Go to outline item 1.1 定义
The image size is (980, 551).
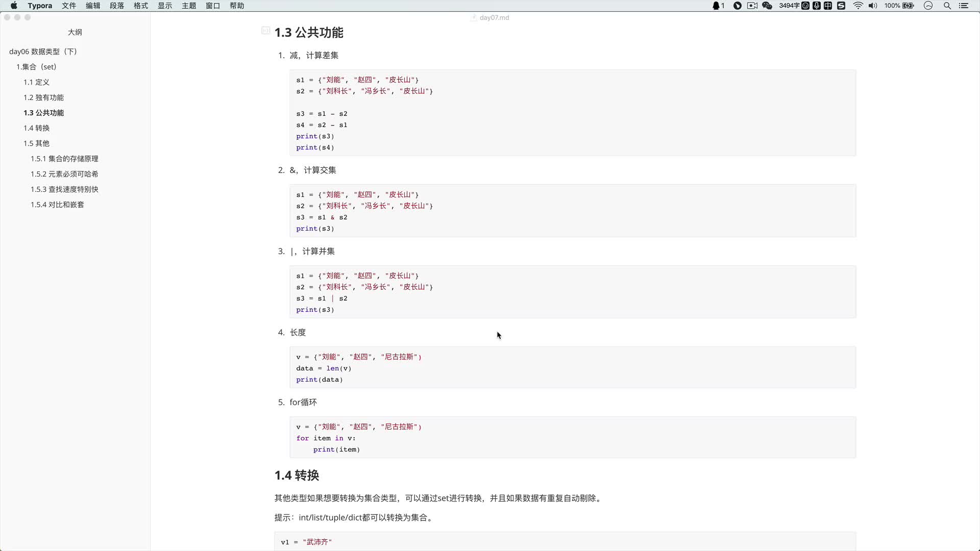[x=36, y=82]
